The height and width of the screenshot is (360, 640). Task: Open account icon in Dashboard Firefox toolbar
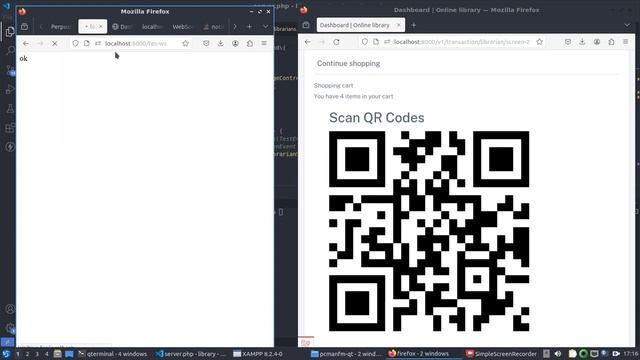597,42
